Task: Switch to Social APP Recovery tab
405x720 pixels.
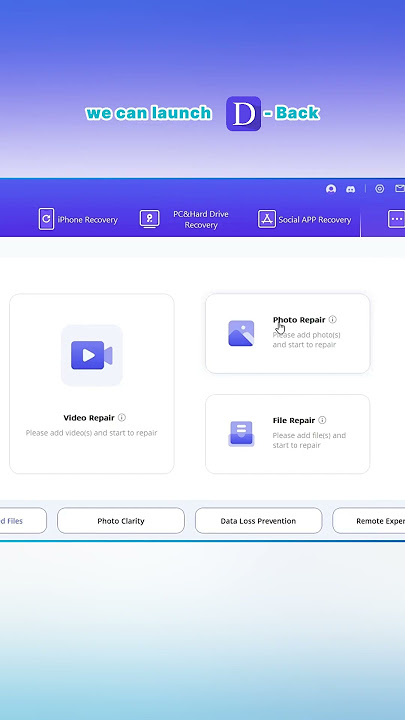Action: [304, 219]
